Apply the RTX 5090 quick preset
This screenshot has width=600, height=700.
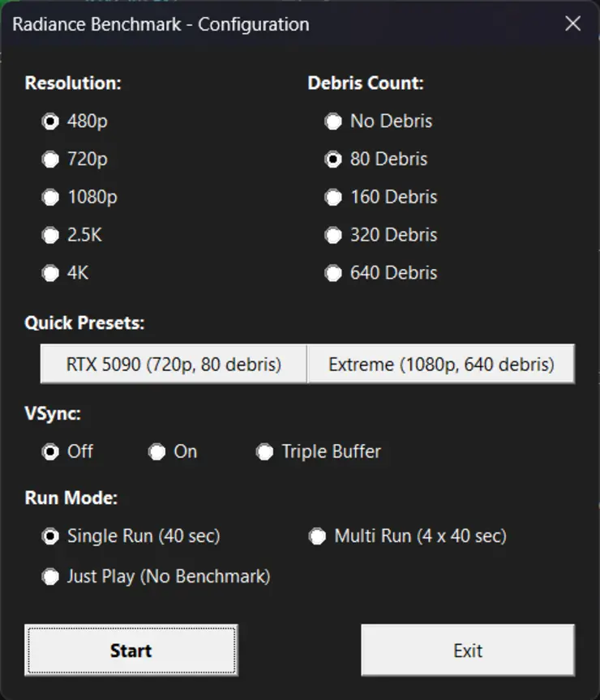pyautogui.click(x=173, y=364)
